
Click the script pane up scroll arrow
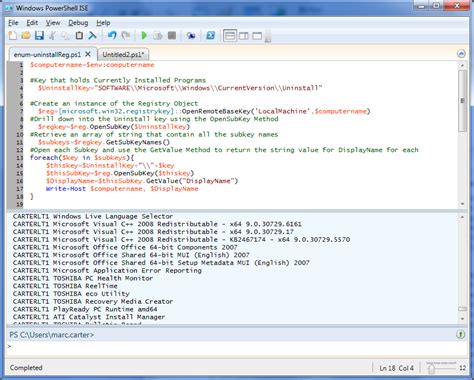click(x=462, y=65)
